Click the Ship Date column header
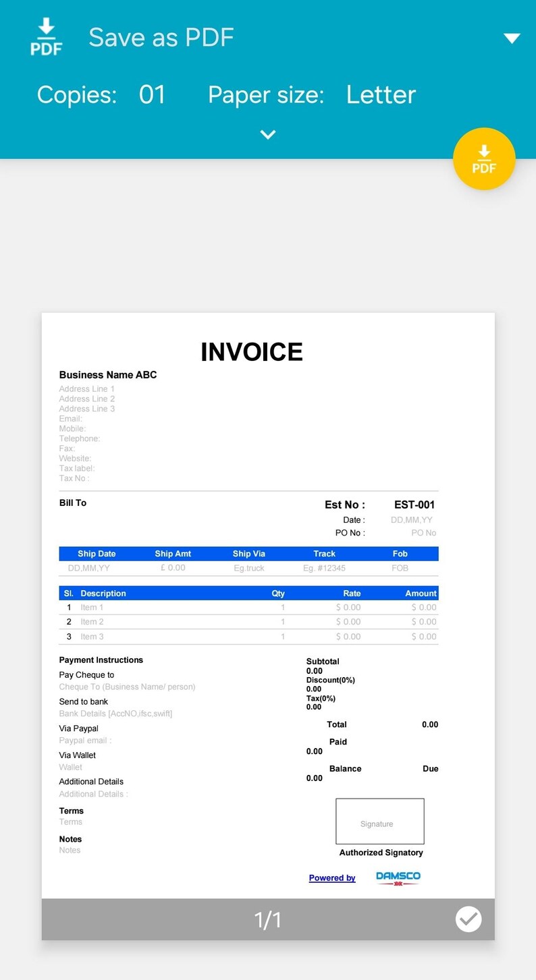Screen dimensions: 536x980 (97, 554)
